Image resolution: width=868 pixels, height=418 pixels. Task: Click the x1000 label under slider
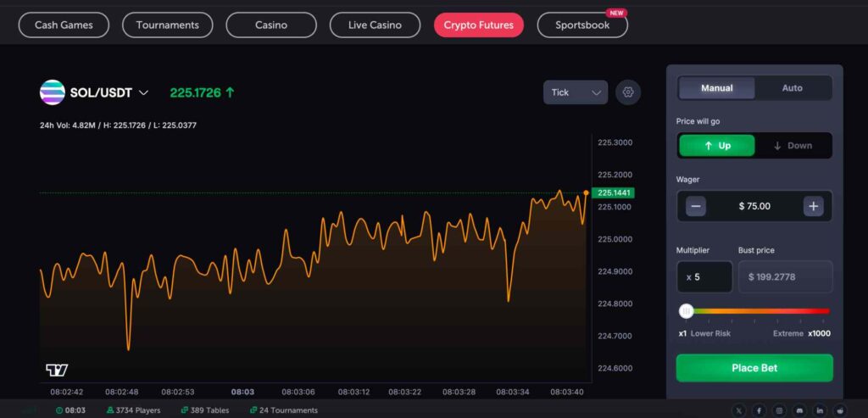click(819, 333)
